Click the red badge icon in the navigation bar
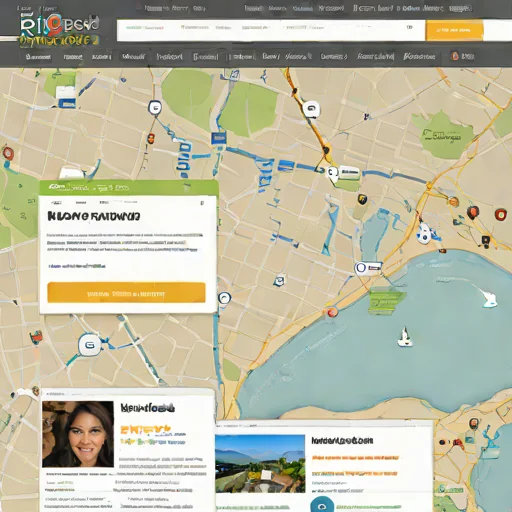Image resolution: width=512 pixels, height=512 pixels. 455,56
